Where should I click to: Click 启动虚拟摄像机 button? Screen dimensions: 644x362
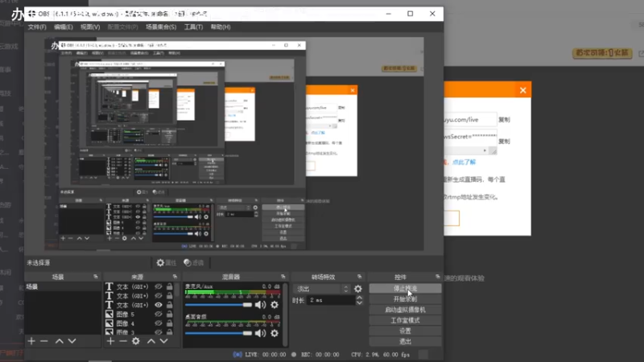pyautogui.click(x=406, y=310)
